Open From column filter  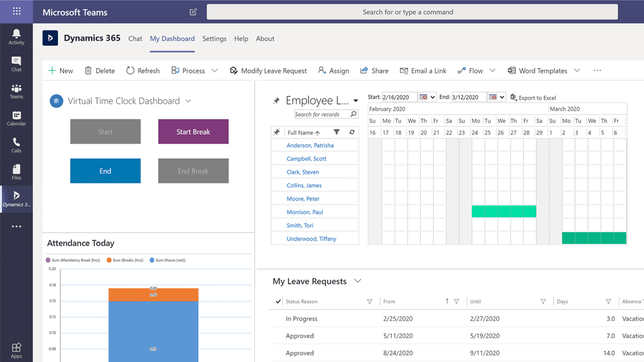(x=456, y=302)
